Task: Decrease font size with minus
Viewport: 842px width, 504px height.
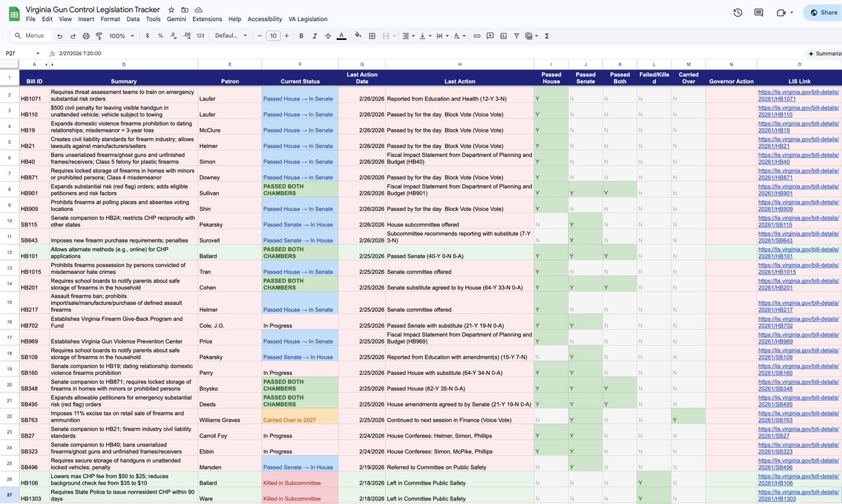Action: pos(259,36)
